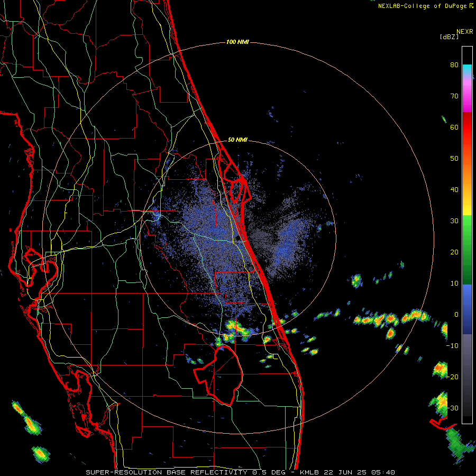Click the 0.5 DEG elevation text in caption

pyautogui.click(x=270, y=472)
